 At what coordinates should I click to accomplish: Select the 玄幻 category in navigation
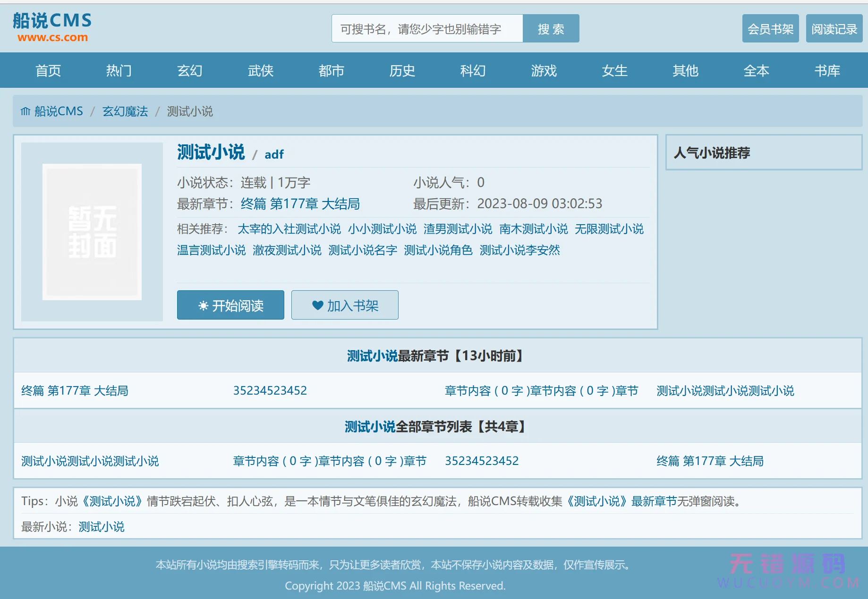[189, 70]
